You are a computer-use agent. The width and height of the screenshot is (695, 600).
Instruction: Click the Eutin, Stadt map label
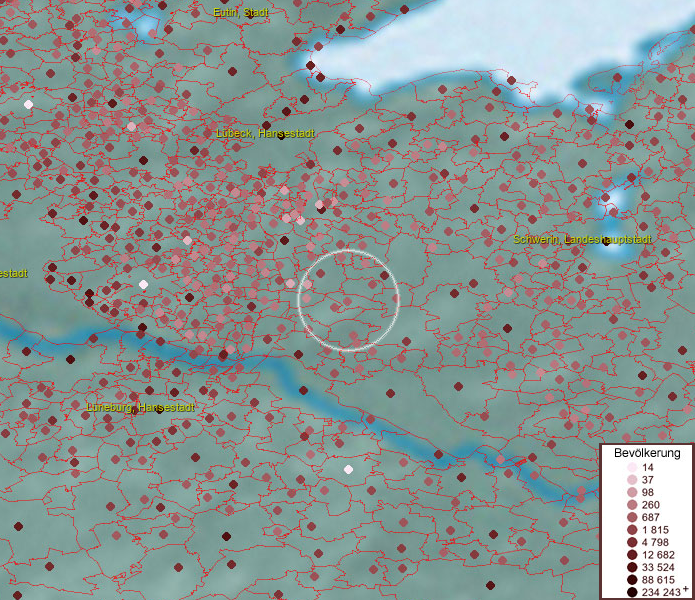click(x=241, y=12)
